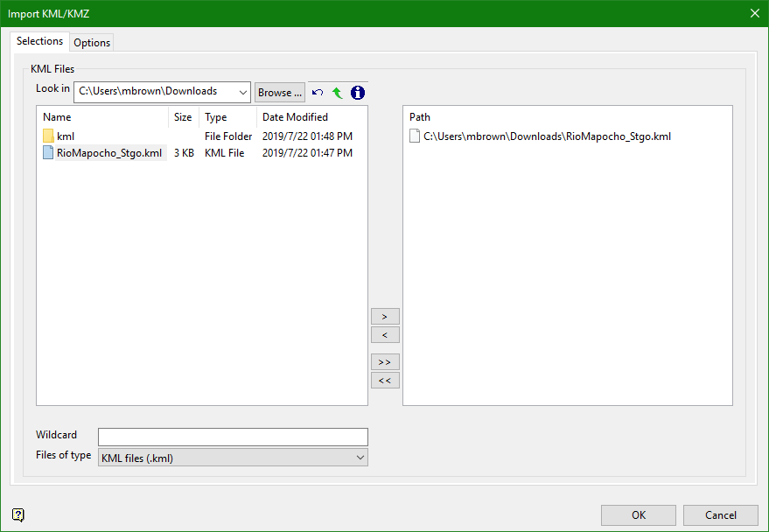Click into the Wildcard text field
The width and height of the screenshot is (769, 532).
[233, 437]
